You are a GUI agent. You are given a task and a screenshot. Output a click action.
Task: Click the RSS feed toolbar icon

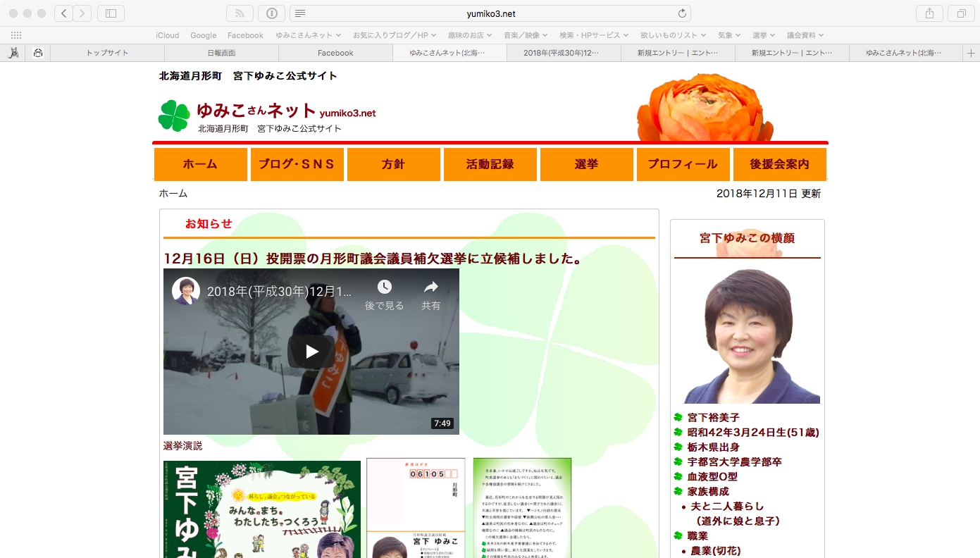pos(240,13)
